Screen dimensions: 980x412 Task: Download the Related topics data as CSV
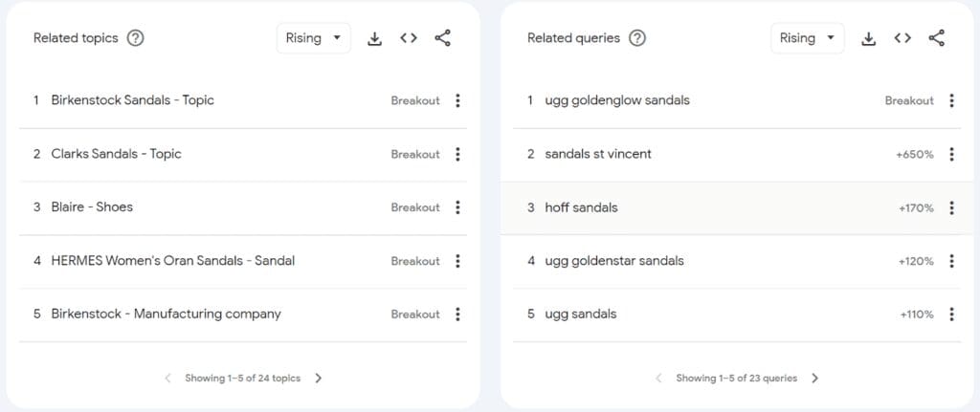[374, 38]
